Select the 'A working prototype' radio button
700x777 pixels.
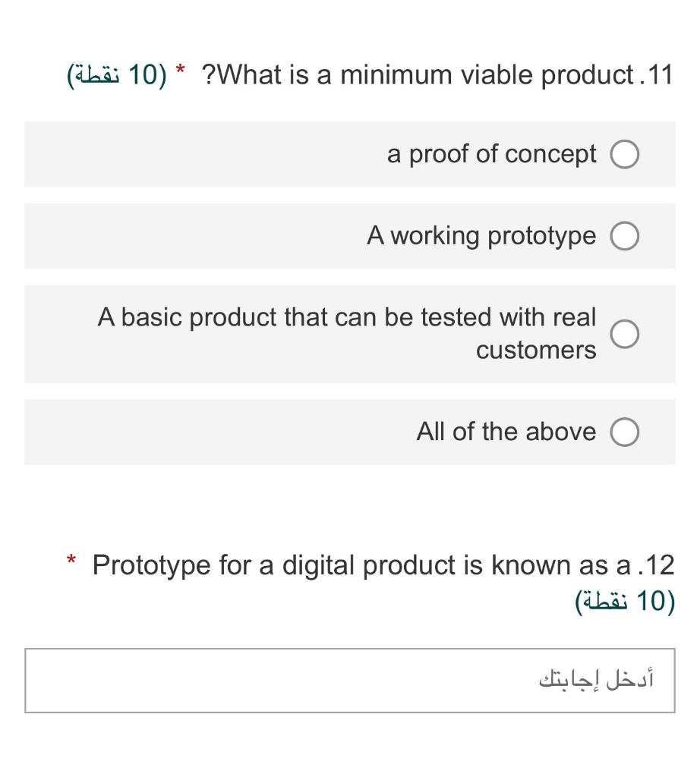point(626,236)
